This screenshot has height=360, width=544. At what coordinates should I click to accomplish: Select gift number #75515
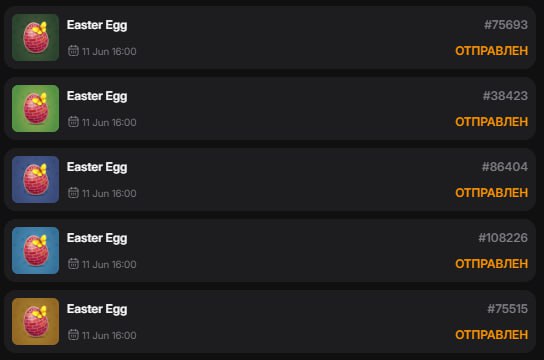point(508,309)
